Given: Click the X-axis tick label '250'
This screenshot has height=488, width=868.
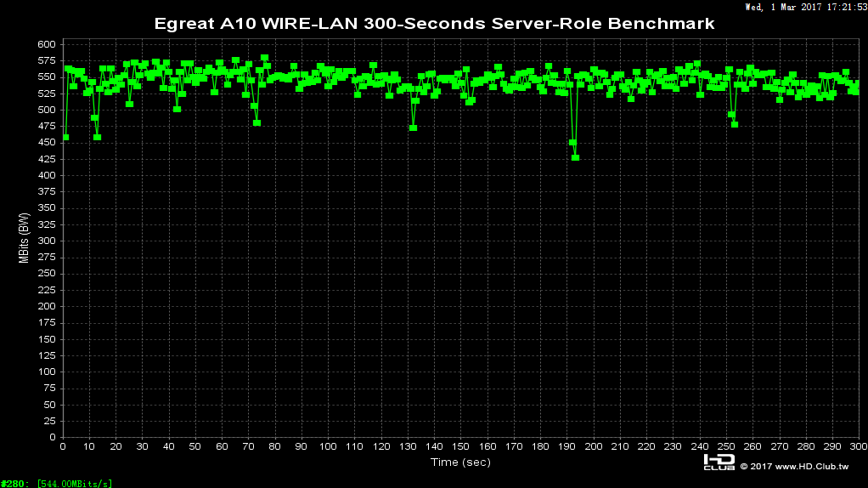Looking at the screenshot, I should pyautogui.click(x=725, y=446).
